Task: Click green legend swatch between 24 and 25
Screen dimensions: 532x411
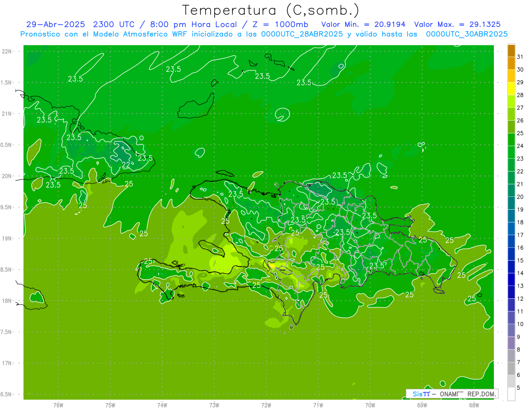Action: [511, 140]
